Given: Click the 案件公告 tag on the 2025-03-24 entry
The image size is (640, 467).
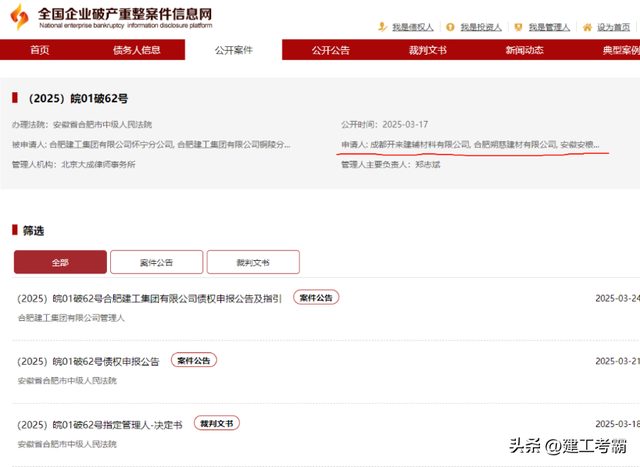Looking at the screenshot, I should (x=316, y=298).
